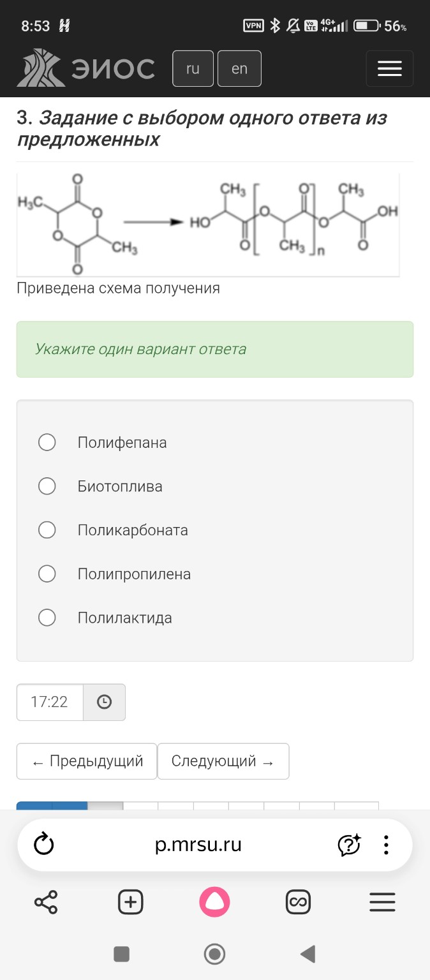Select the Полилактида answer option
The width and height of the screenshot is (430, 980).
(x=47, y=617)
